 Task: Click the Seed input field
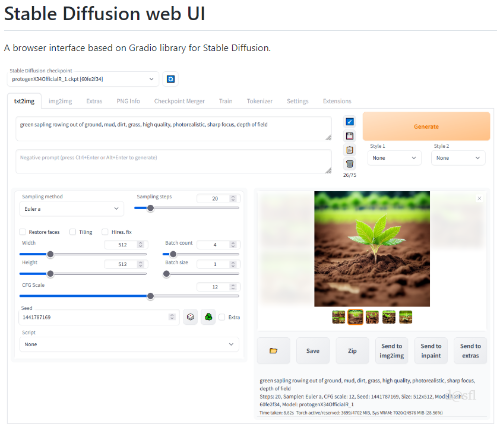pos(99,317)
